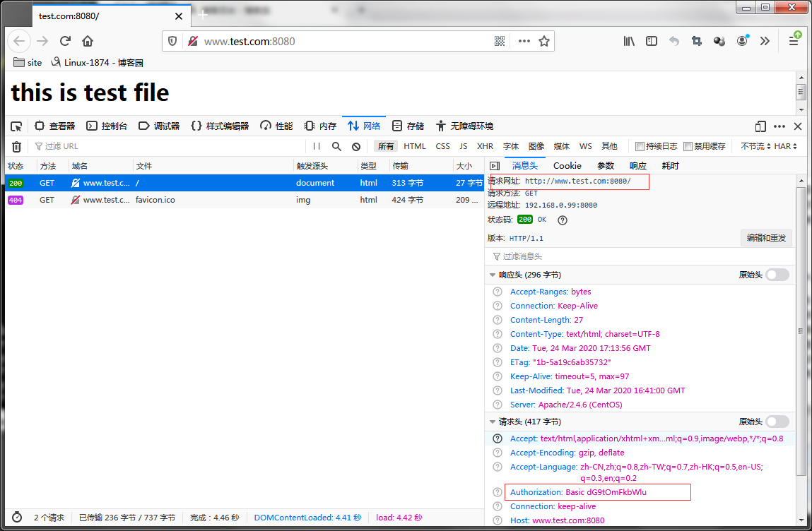Open the Firefox hamburger menu
This screenshot has width=812, height=531.
pos(794,40)
